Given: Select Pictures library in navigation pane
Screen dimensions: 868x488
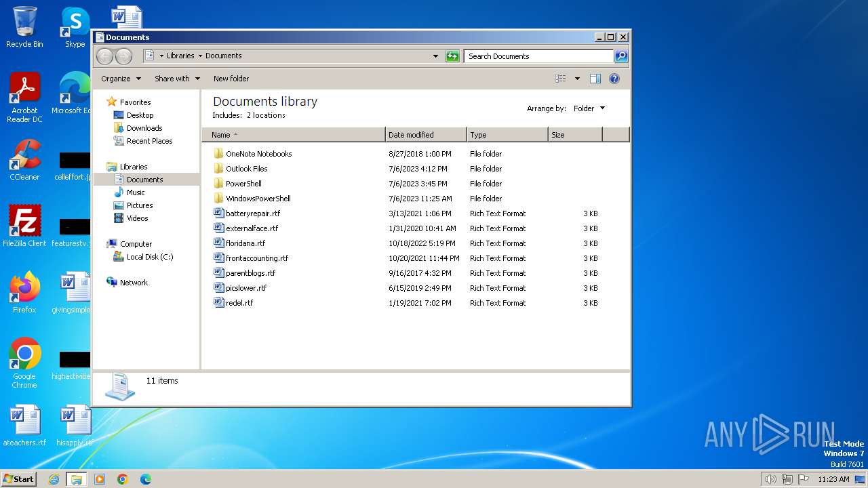Looking at the screenshot, I should click(140, 205).
